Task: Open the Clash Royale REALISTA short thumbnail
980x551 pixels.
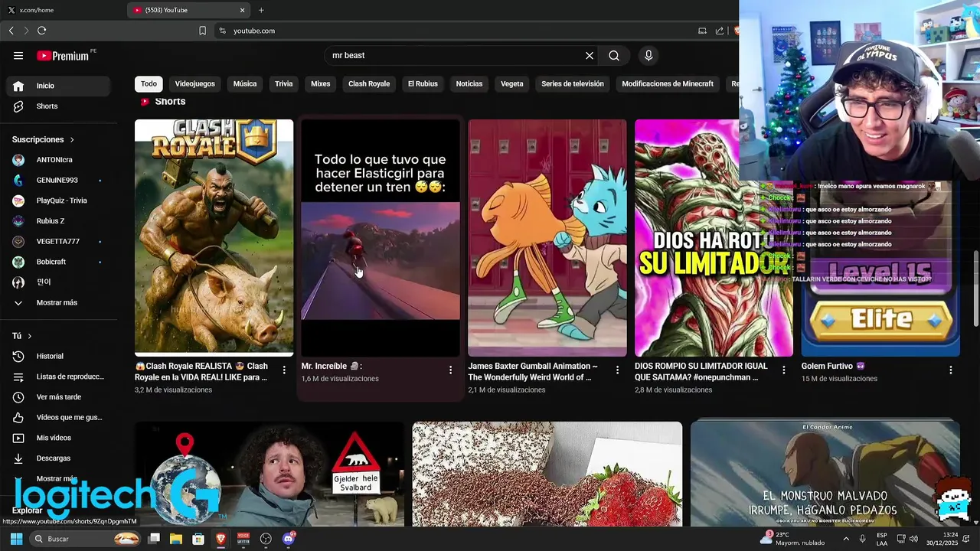Action: tap(214, 237)
